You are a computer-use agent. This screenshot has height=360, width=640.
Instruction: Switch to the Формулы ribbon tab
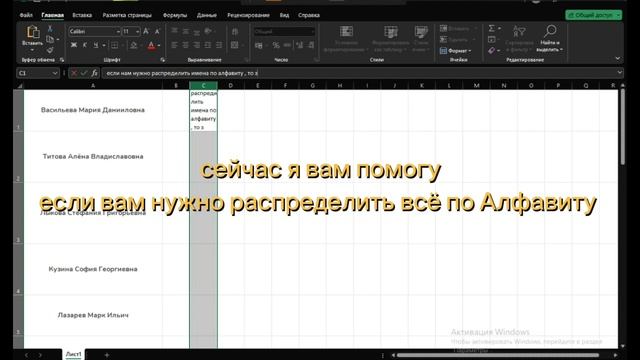[175, 15]
